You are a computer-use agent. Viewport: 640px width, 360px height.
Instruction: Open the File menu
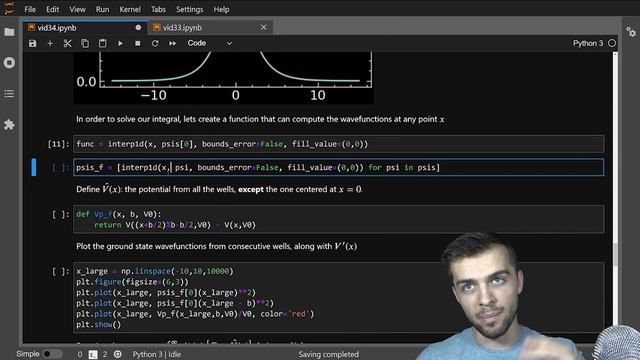[30, 9]
